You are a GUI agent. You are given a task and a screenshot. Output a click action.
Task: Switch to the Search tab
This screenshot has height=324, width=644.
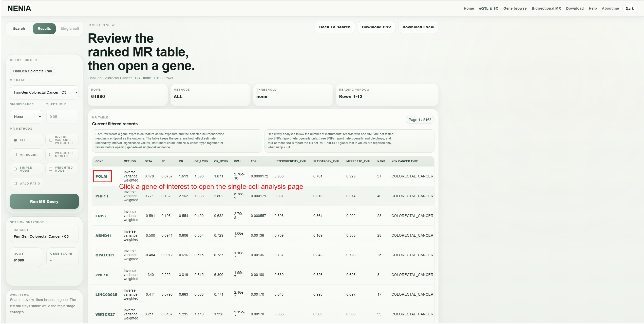[x=19, y=29]
